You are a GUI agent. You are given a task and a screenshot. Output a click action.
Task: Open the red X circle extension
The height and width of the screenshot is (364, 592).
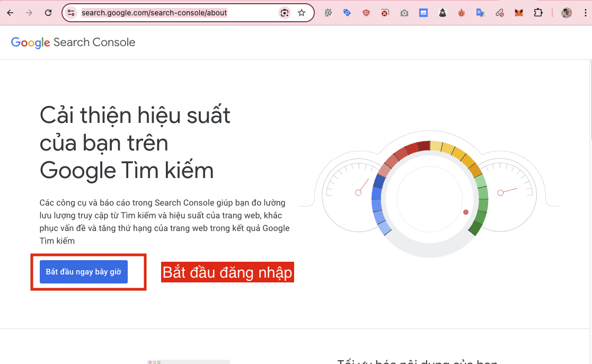385,13
